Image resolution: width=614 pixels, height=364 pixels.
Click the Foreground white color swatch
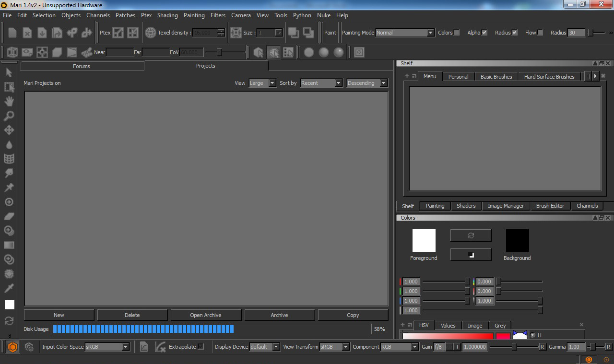click(424, 240)
